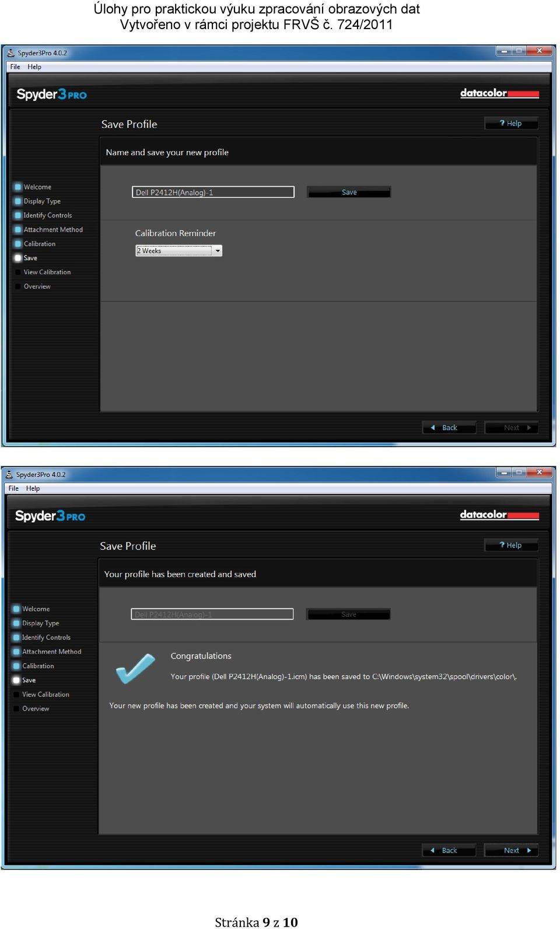
Task: Close the lower Spyder3Pro window
Action: coord(540,472)
